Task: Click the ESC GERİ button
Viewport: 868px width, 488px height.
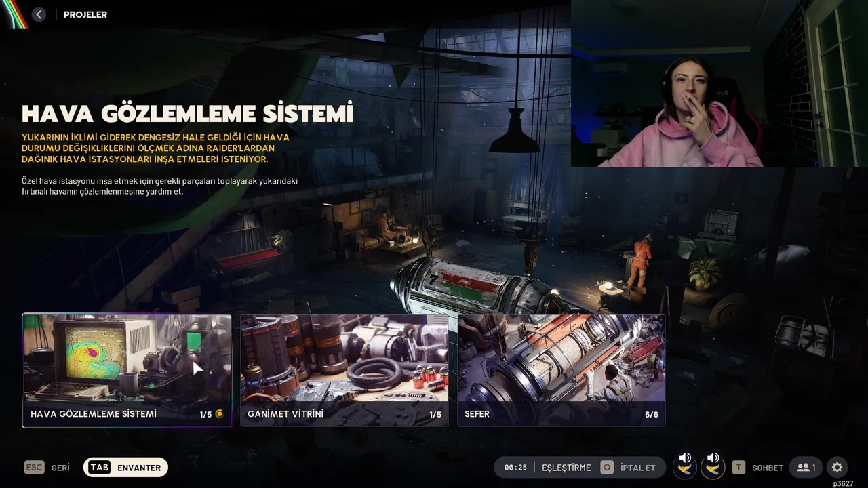Action: click(47, 468)
